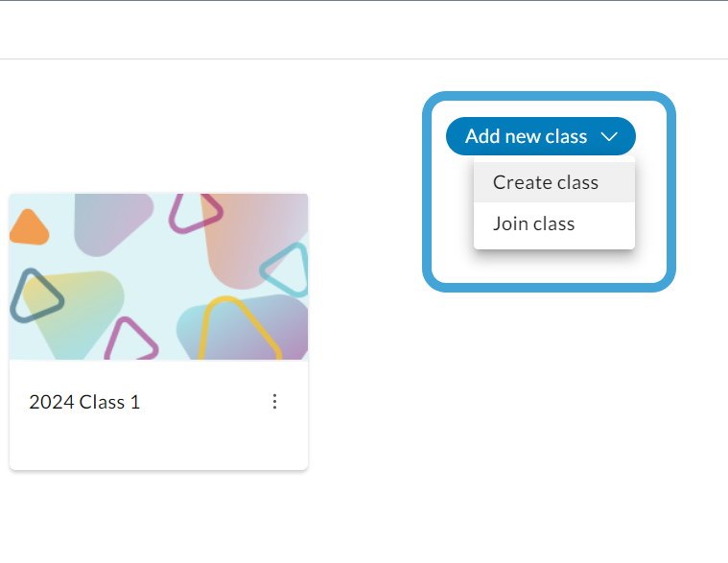This screenshot has height=563, width=728.
Task: Click the pink outlined triangle beside yellow-green shape
Action: point(130,340)
